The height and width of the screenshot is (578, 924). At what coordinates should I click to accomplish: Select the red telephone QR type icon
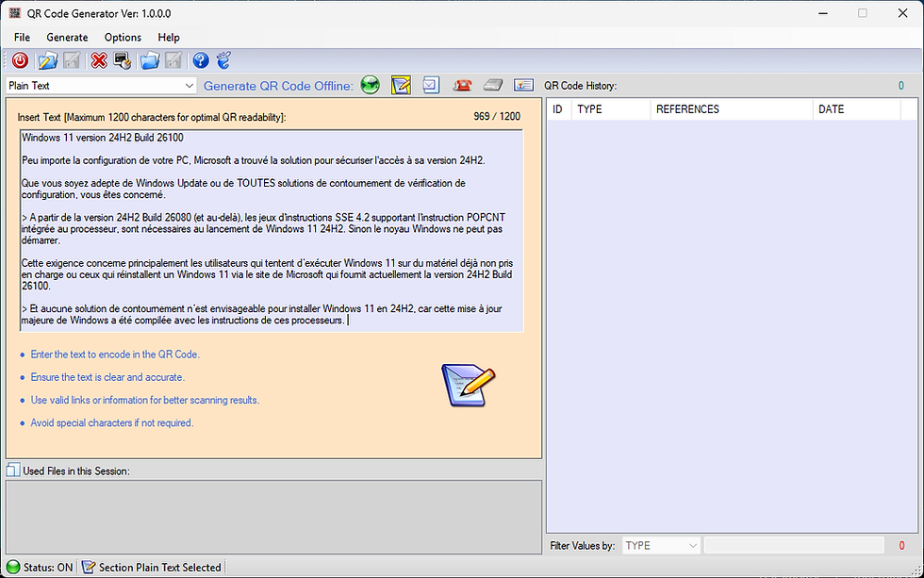click(x=462, y=86)
